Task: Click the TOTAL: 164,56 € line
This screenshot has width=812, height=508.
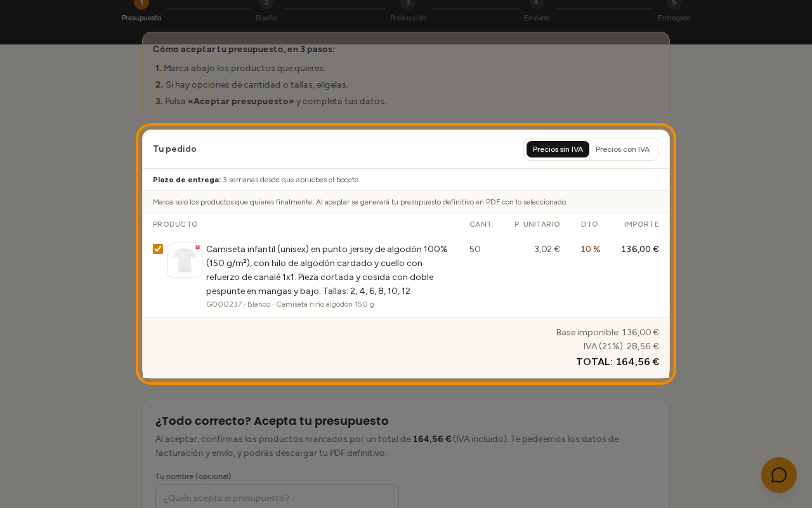Action: click(x=617, y=361)
